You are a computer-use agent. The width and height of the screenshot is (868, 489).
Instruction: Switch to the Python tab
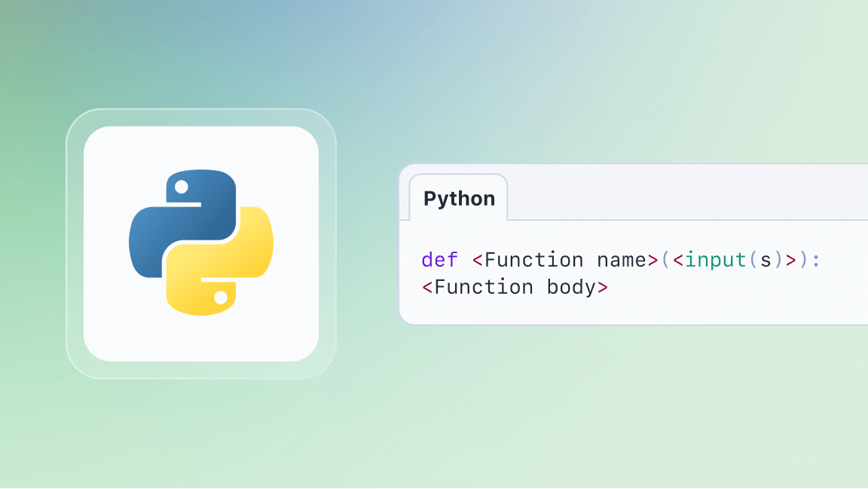pos(458,197)
